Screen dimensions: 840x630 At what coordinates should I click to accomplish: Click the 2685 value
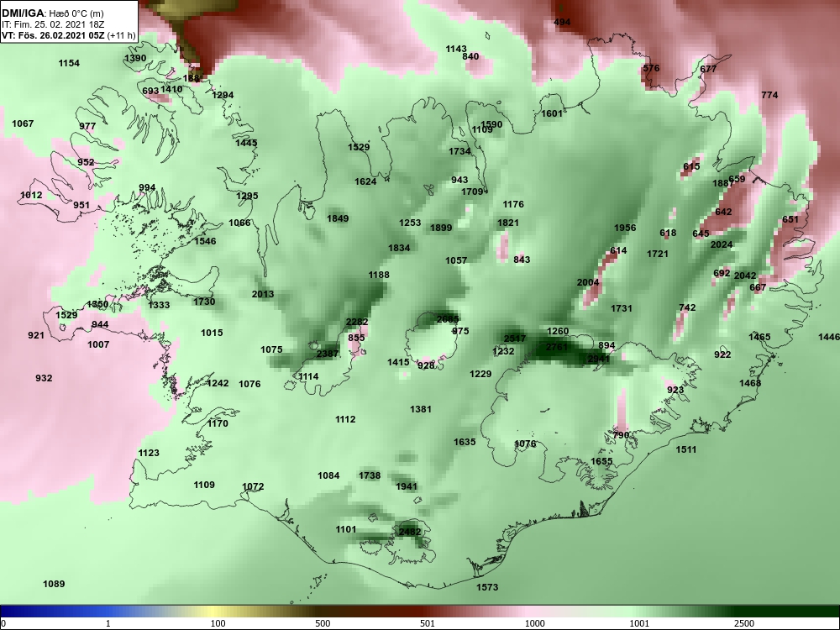click(x=448, y=319)
